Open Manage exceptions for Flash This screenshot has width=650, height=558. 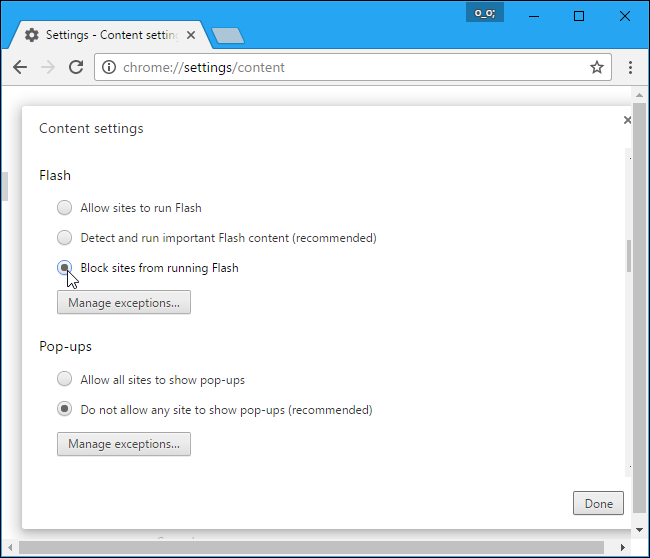point(124,302)
